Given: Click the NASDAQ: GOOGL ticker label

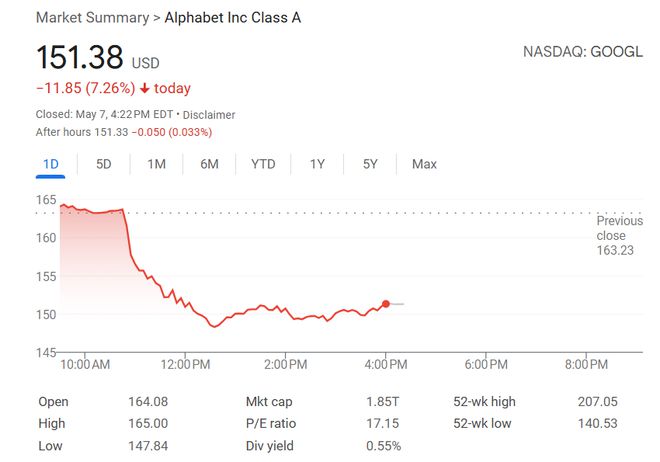Looking at the screenshot, I should coord(583,52).
